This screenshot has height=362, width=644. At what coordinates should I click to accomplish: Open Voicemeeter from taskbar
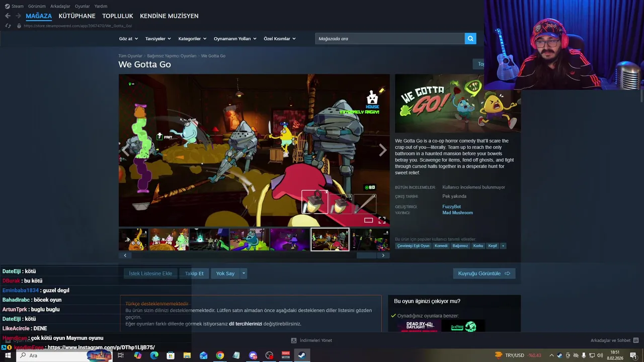286,355
